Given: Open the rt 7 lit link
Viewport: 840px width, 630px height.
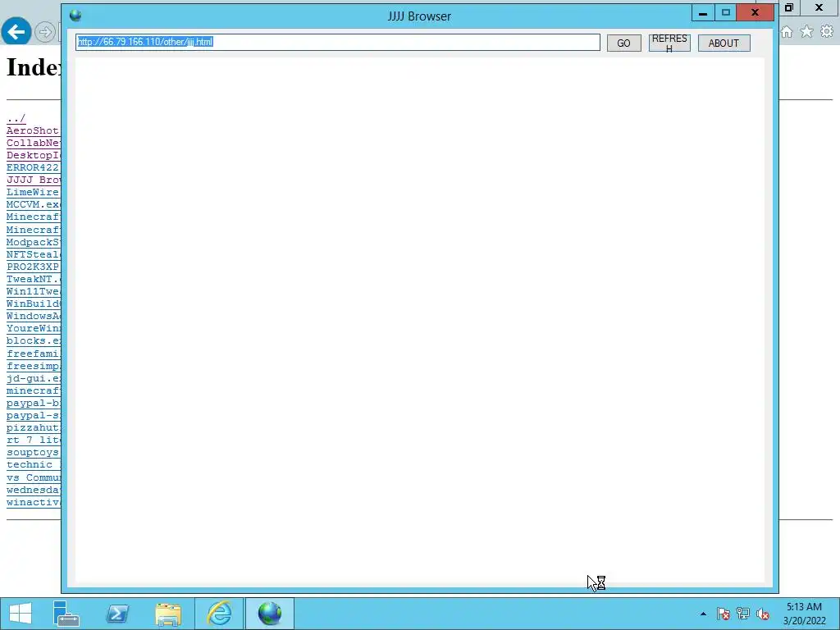Looking at the screenshot, I should (33, 441).
